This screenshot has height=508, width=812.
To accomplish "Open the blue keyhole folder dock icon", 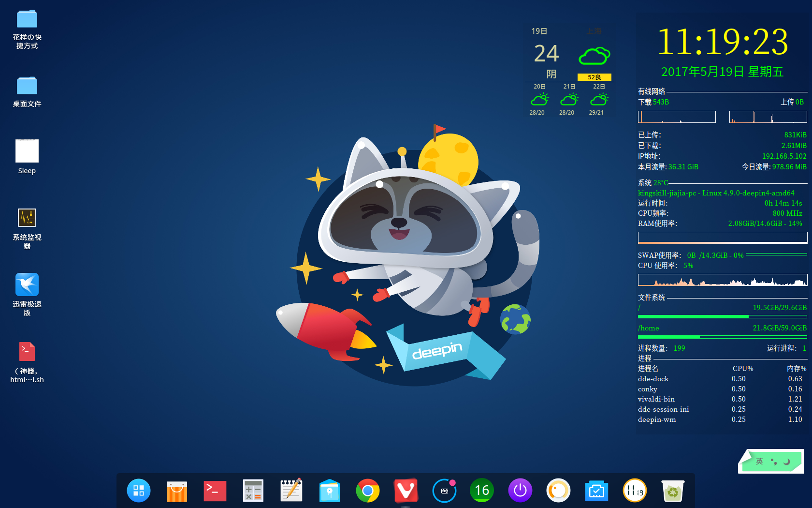I will (330, 491).
